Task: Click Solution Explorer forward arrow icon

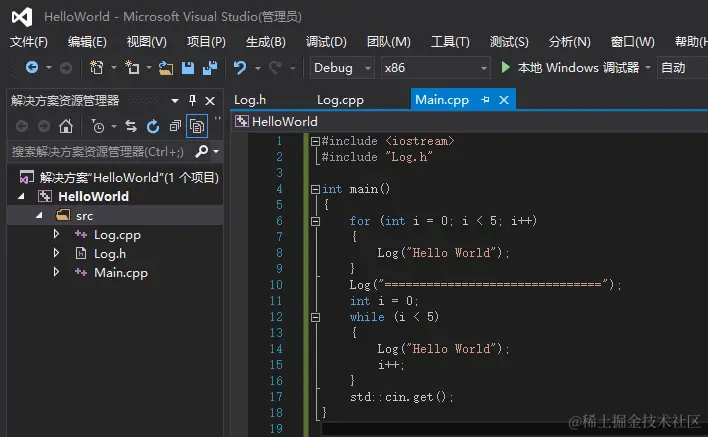Action: point(44,126)
